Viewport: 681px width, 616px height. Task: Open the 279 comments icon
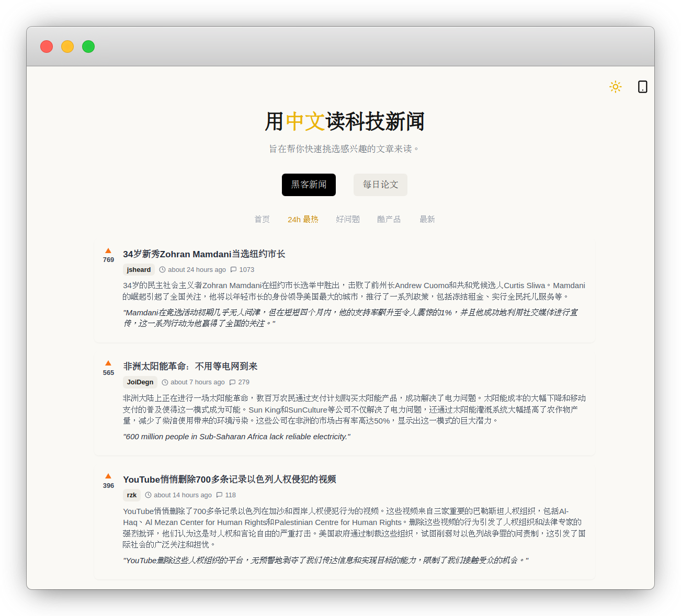(233, 382)
